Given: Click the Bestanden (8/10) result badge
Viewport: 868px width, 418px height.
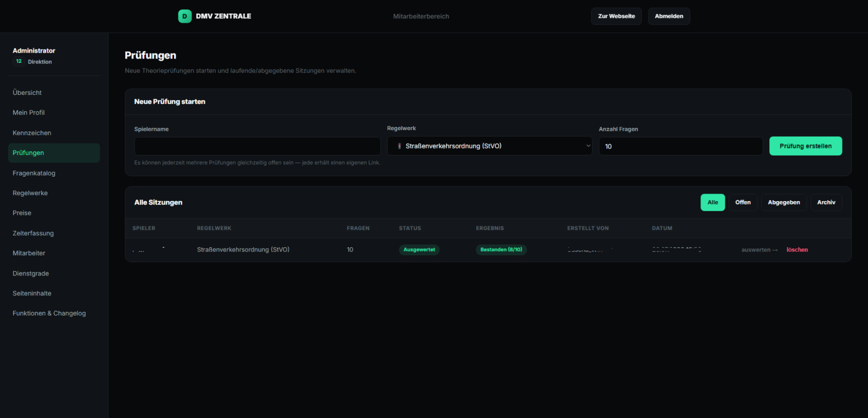Looking at the screenshot, I should pos(501,250).
